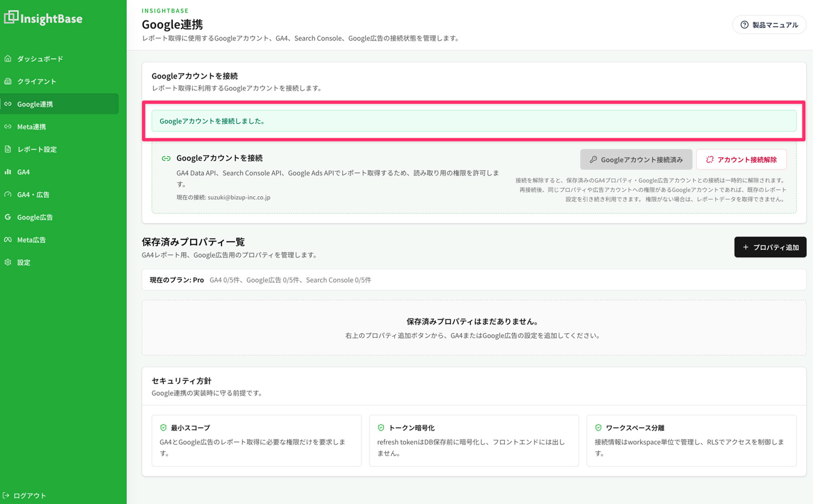Click the unlink icon on アカウント接続解除
The height and width of the screenshot is (504, 813).
pyautogui.click(x=710, y=159)
